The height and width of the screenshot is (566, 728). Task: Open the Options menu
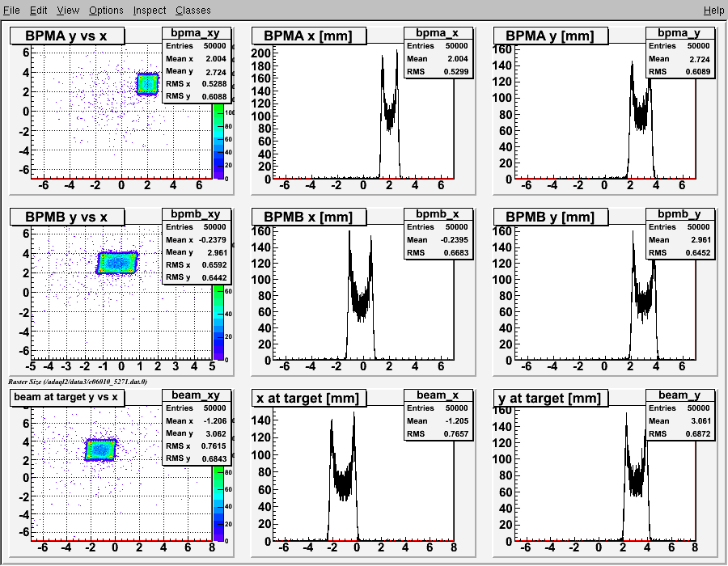click(106, 11)
